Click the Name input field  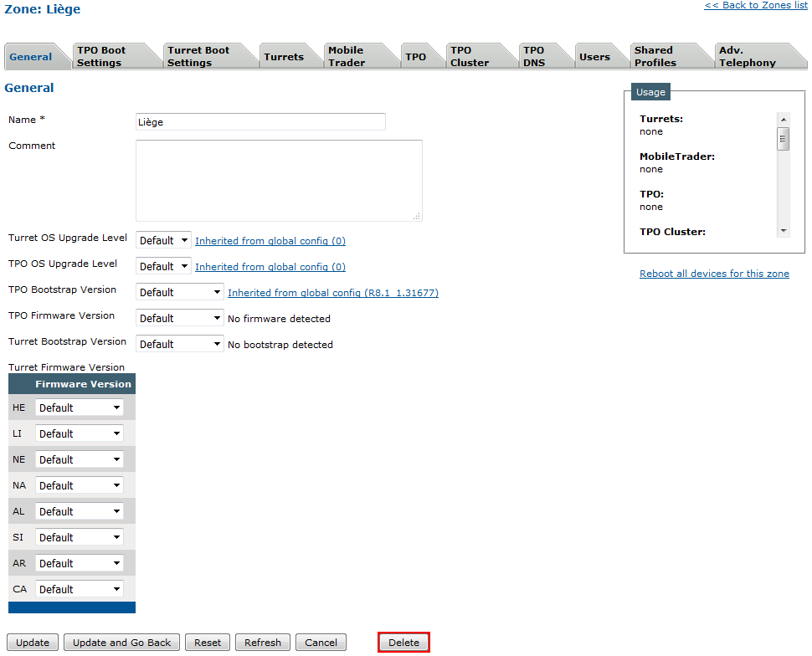[x=260, y=121]
